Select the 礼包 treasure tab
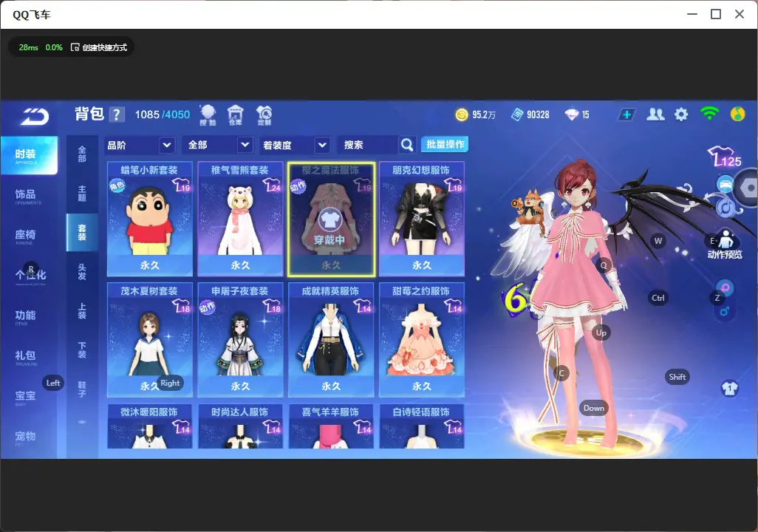Screen dimensions: 758x532 (x=26, y=357)
